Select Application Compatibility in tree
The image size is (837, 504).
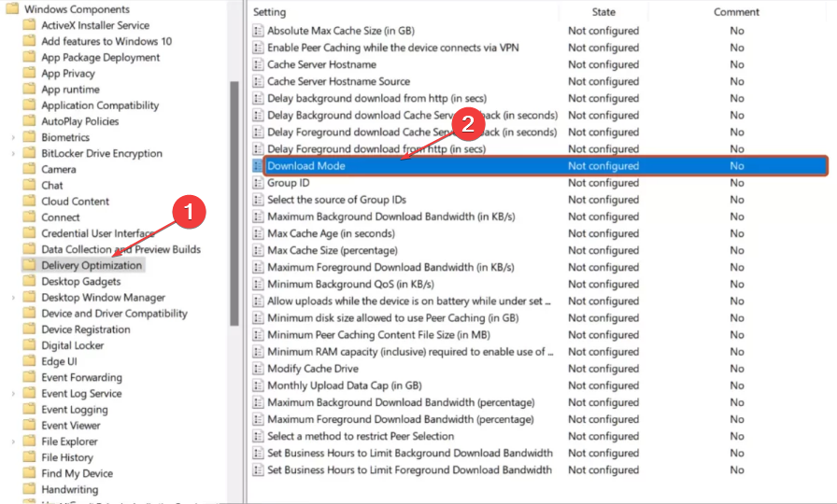click(100, 105)
